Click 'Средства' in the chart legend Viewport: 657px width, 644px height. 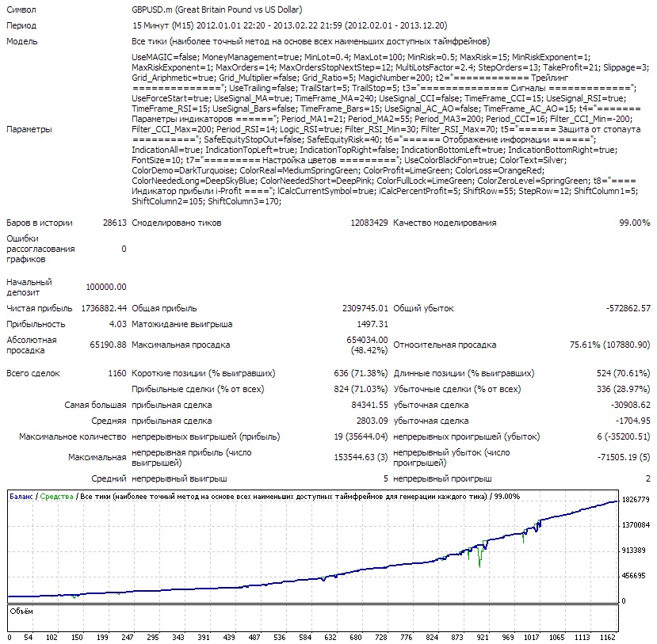point(56,497)
